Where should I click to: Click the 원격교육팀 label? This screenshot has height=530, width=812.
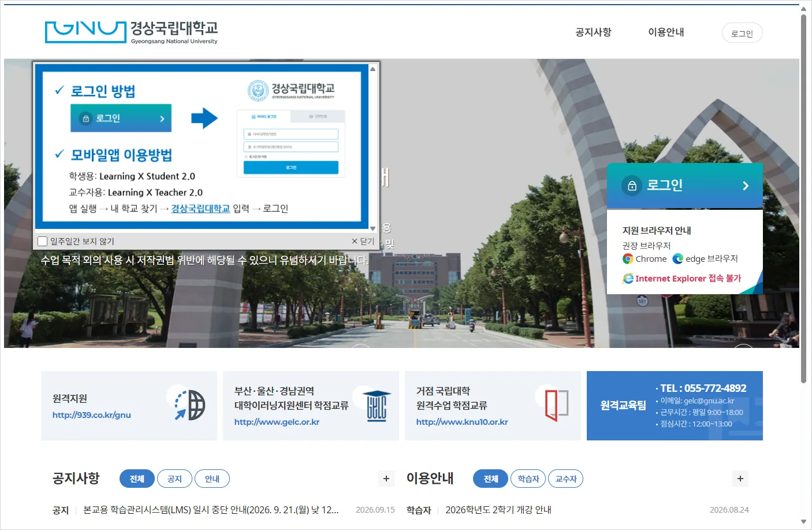point(623,405)
